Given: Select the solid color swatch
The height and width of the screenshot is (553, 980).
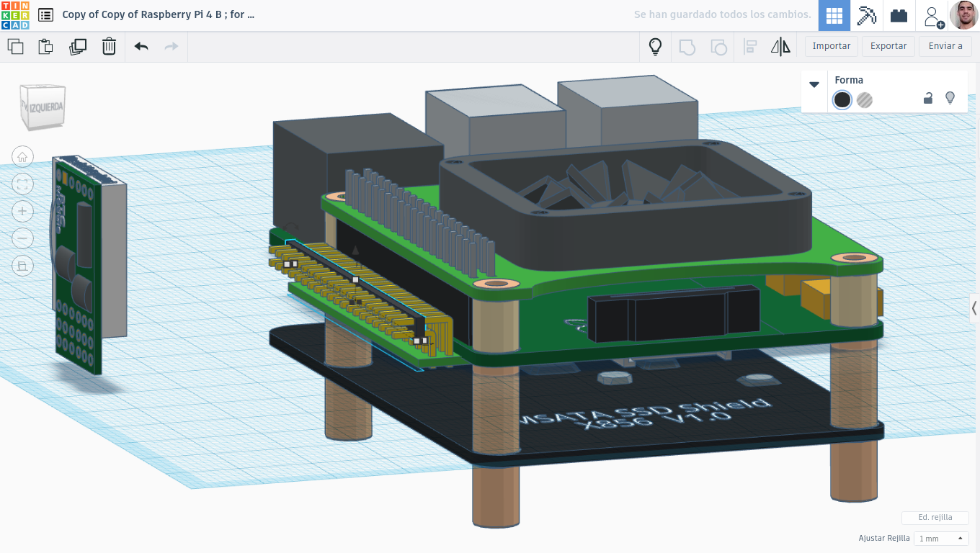Looking at the screenshot, I should click(842, 100).
